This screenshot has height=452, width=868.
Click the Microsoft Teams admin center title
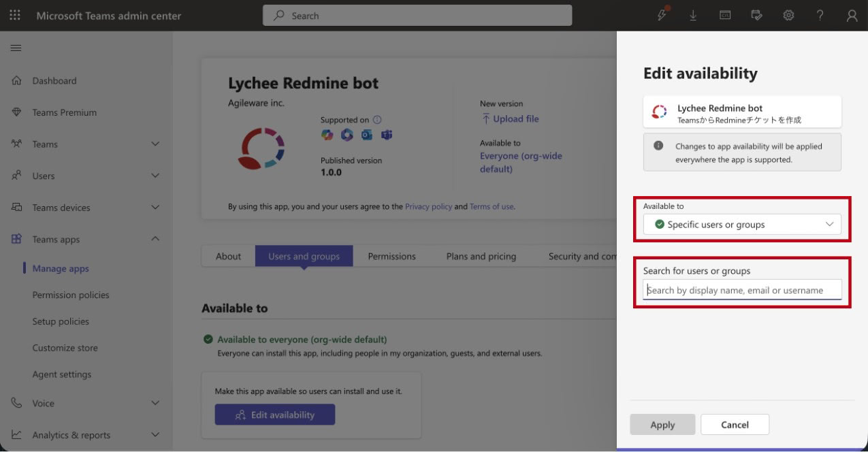tap(109, 16)
